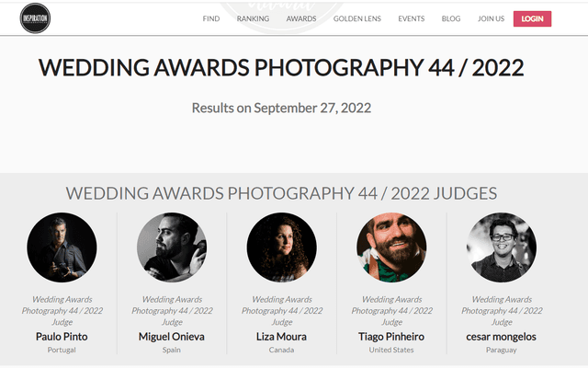Click the judge caption above Liza Moura
Image resolution: width=588 pixels, height=368 pixels.
pos(282,311)
